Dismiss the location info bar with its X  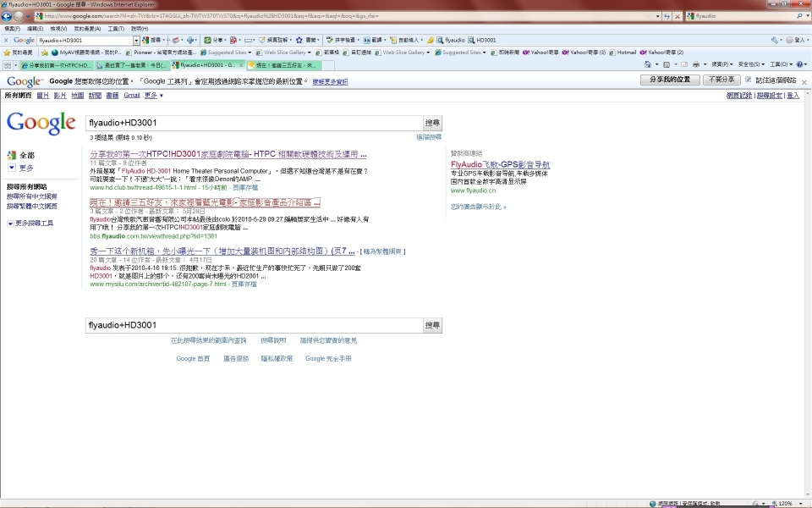804,82
